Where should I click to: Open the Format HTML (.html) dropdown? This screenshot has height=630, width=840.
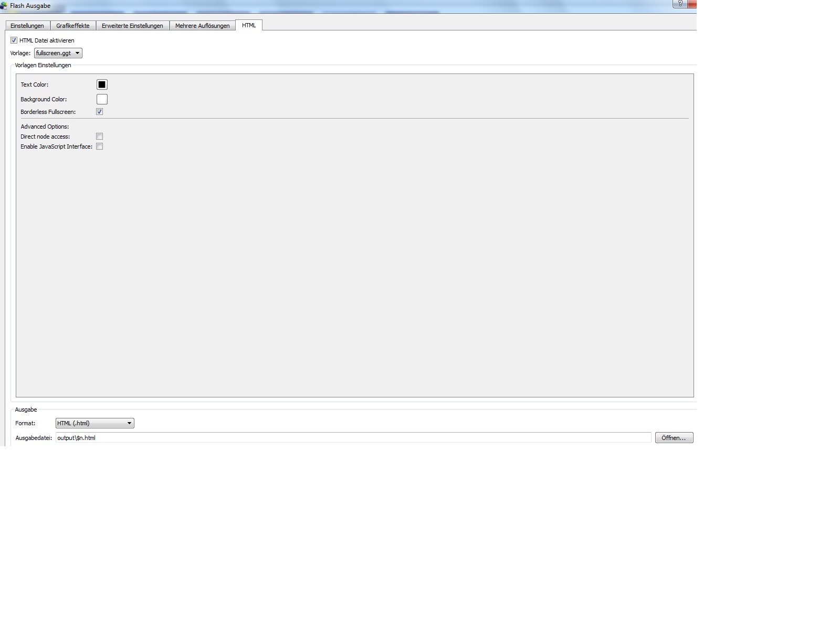pyautogui.click(x=94, y=423)
